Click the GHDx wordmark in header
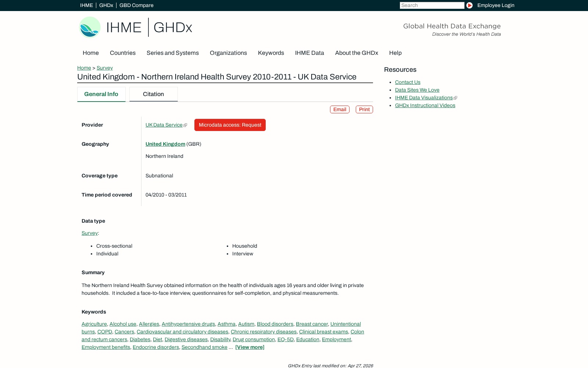Viewport: 588px width, 368px height. (x=173, y=28)
